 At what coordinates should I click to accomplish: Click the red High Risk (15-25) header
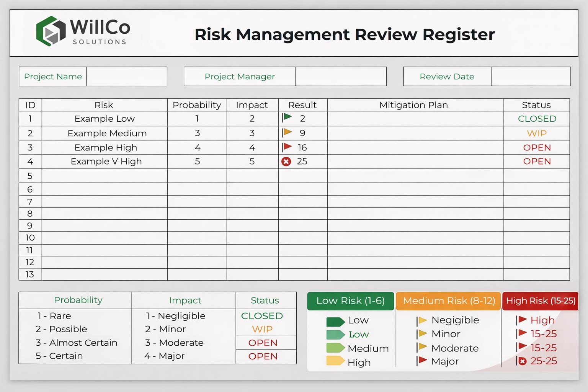pos(541,301)
